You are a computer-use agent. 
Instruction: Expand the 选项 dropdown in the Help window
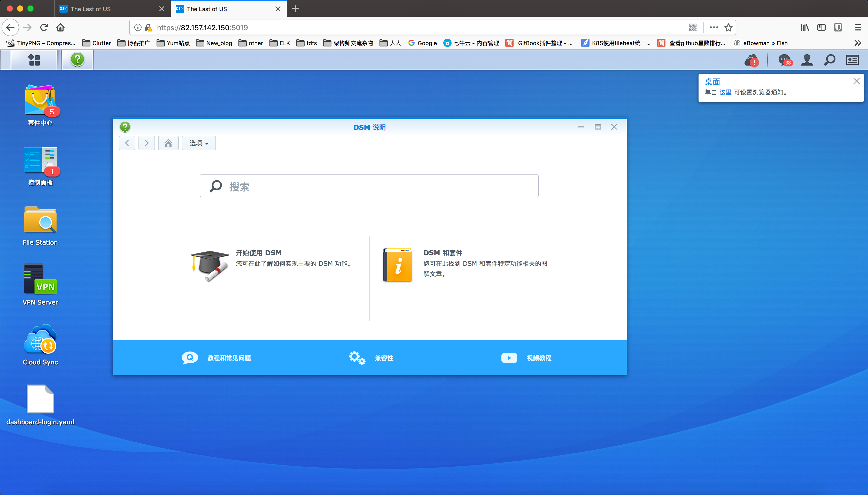tap(199, 143)
